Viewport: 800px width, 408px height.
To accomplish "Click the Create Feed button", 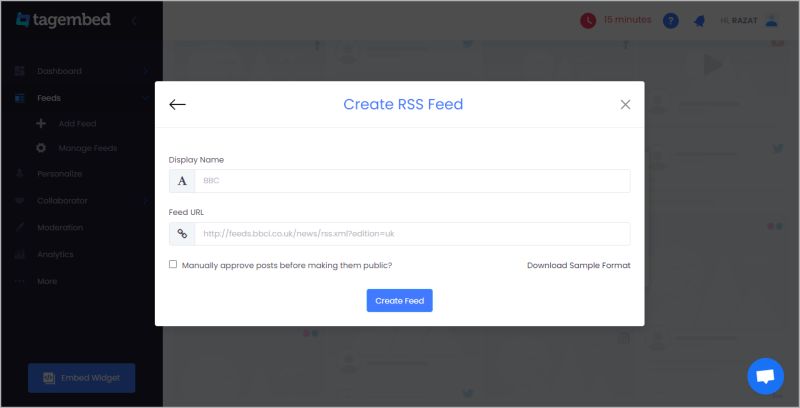I will coord(399,300).
